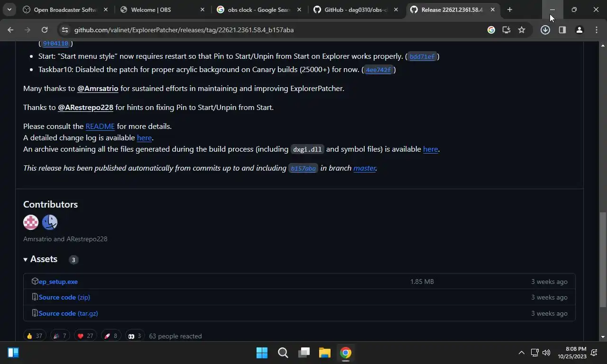Open the blue widget icon at taskbar left

coord(13,353)
